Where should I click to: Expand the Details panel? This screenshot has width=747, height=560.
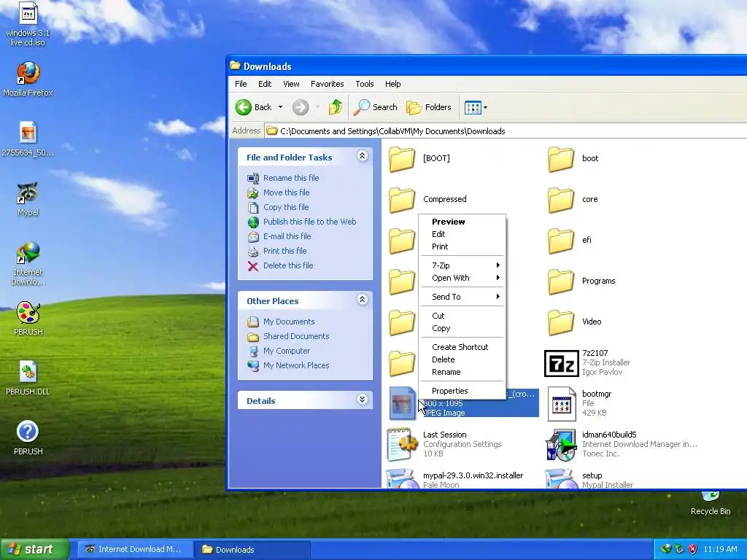(362, 400)
